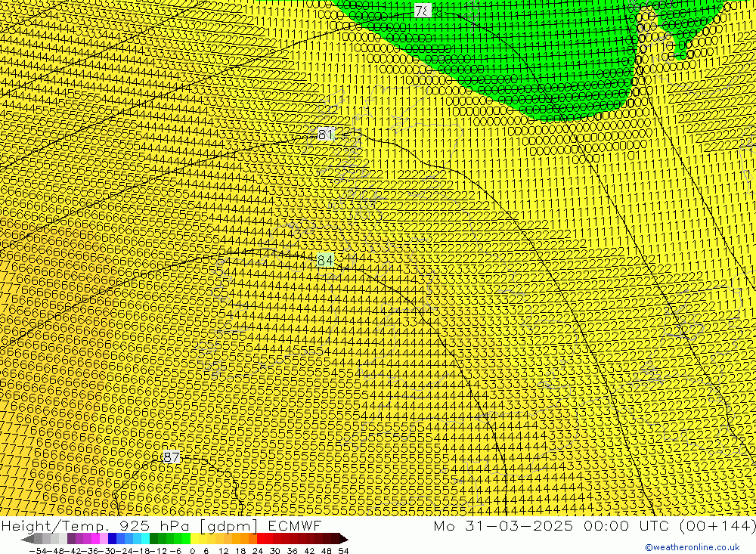This screenshot has width=756, height=554.
Task: Click the legend scale value 54
Action: (x=343, y=551)
